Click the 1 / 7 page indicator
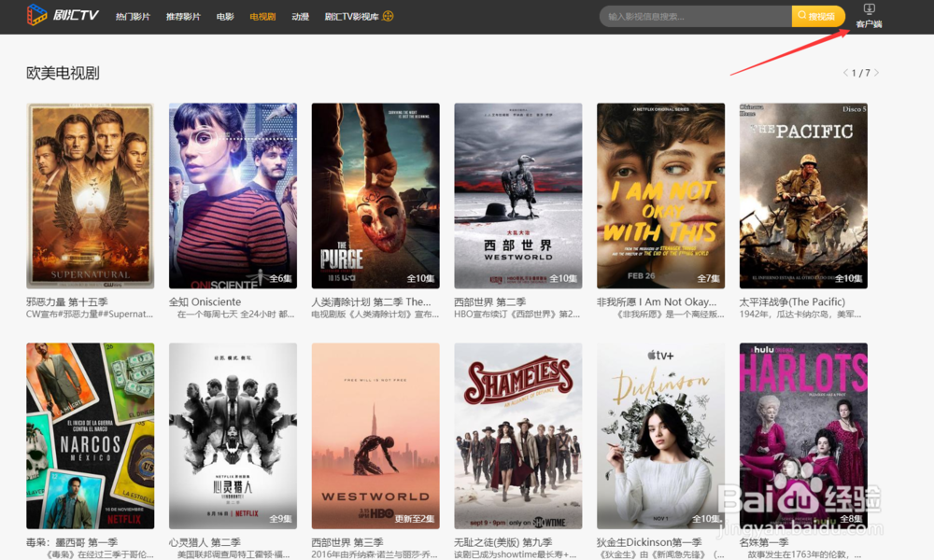Image resolution: width=934 pixels, height=560 pixels. click(x=861, y=73)
